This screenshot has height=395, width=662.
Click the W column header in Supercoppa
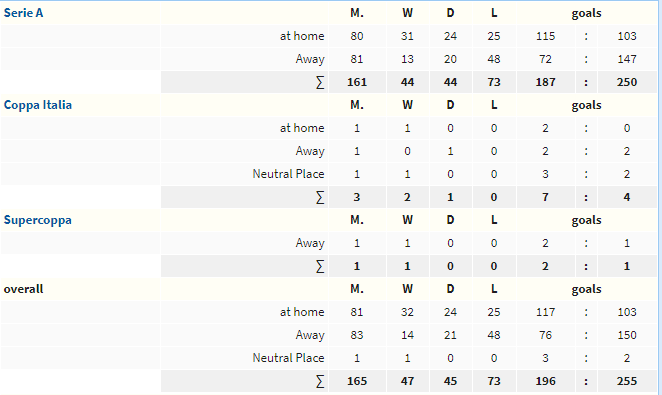click(x=407, y=220)
